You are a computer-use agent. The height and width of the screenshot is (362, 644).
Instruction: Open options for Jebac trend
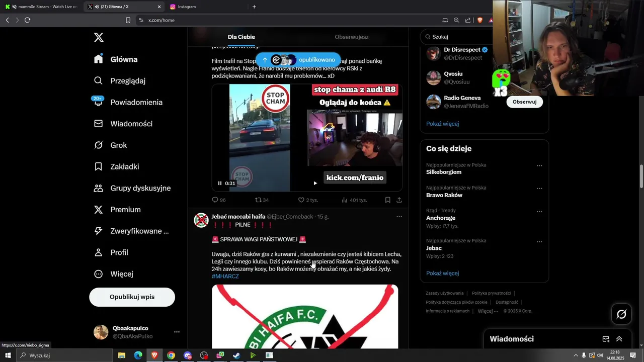click(x=539, y=241)
